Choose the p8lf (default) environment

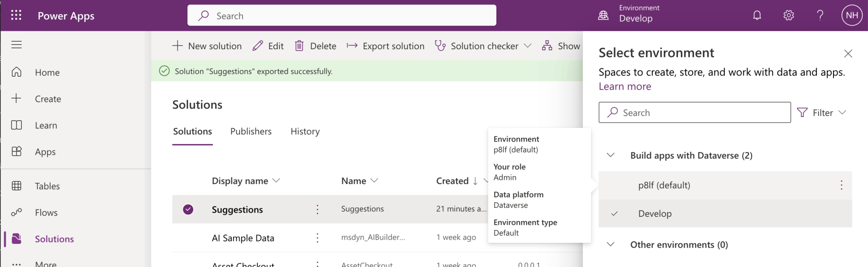(x=664, y=185)
